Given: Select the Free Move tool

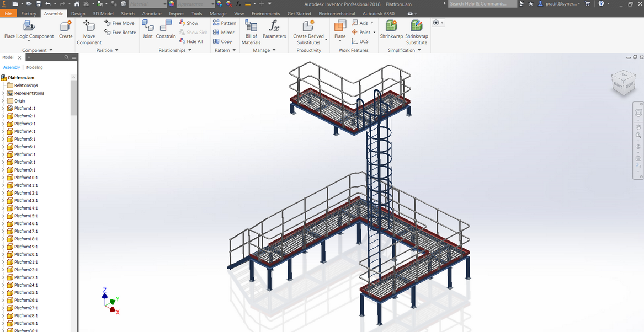Looking at the screenshot, I should tap(120, 23).
